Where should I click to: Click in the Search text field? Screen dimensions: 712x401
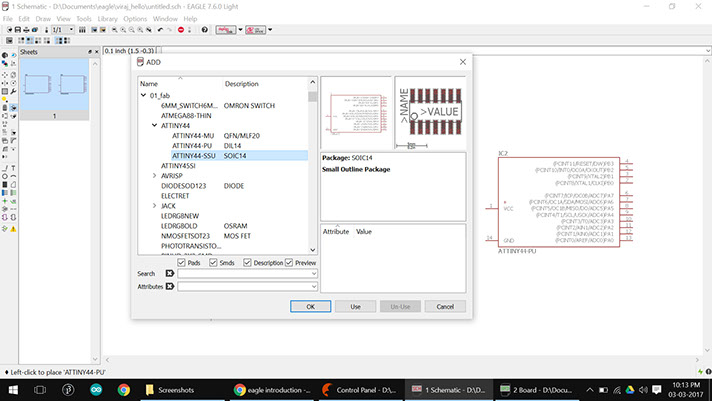(244, 273)
